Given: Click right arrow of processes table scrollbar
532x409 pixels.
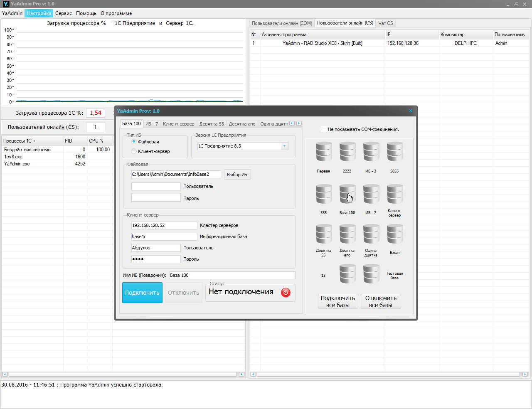Looking at the screenshot, I should [241, 374].
